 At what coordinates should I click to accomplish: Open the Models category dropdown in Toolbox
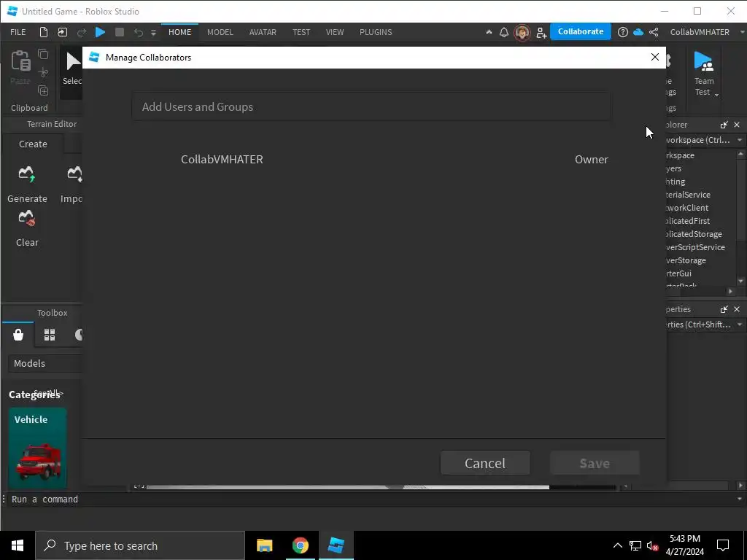[x=46, y=363]
